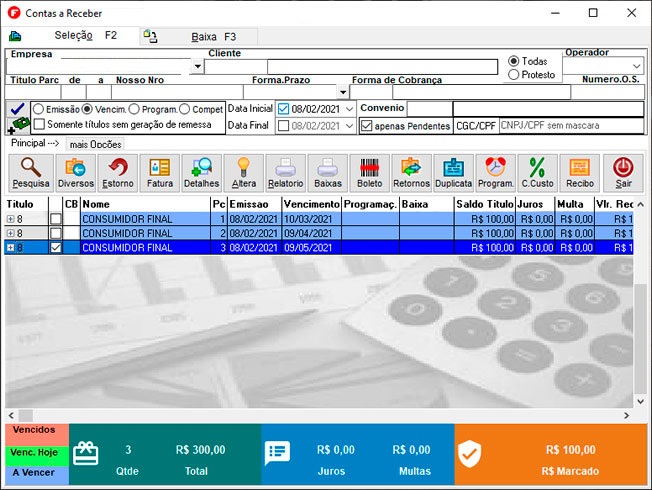Click the Pesquisa magnifier icon
This screenshot has width=652, height=490.
pyautogui.click(x=30, y=172)
